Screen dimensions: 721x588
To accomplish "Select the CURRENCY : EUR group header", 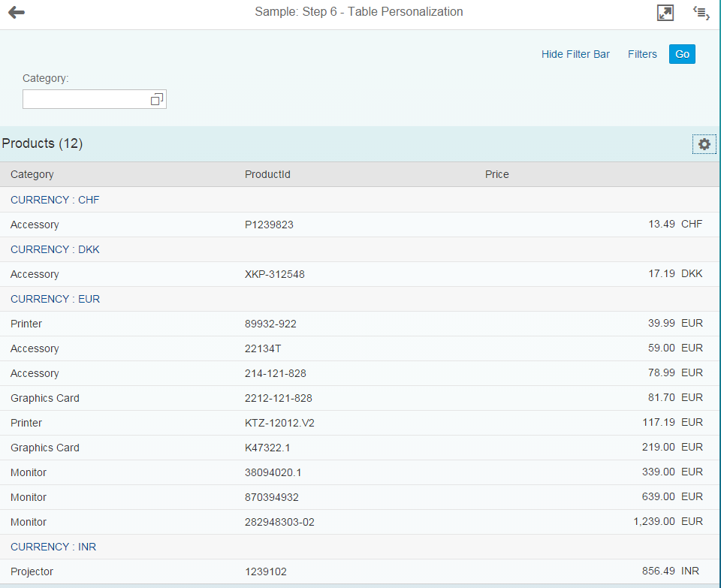I will tap(55, 299).
